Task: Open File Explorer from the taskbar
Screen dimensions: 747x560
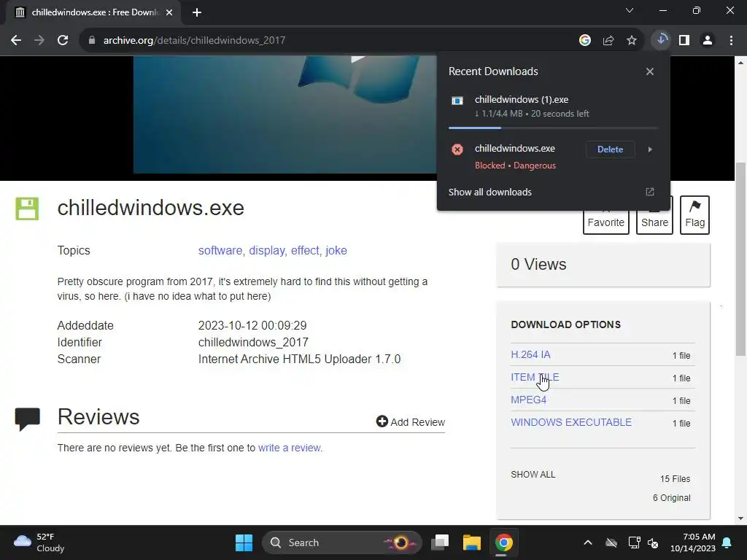Action: 472,542
